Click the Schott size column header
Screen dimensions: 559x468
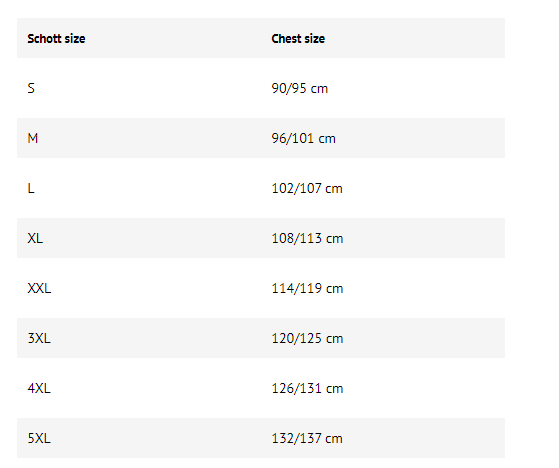tap(56, 38)
